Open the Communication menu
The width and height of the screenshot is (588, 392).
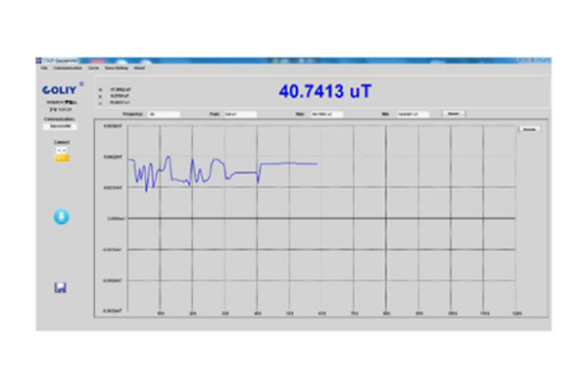point(68,68)
